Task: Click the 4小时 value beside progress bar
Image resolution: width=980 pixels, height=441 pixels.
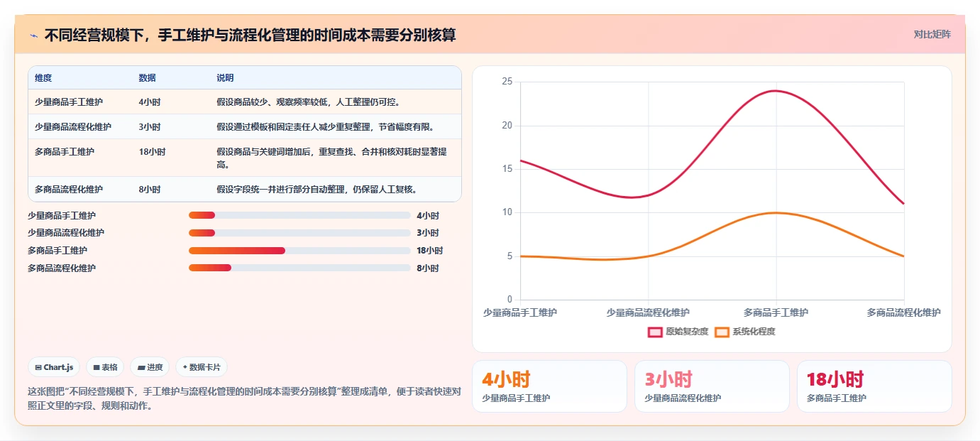Action: [428, 215]
